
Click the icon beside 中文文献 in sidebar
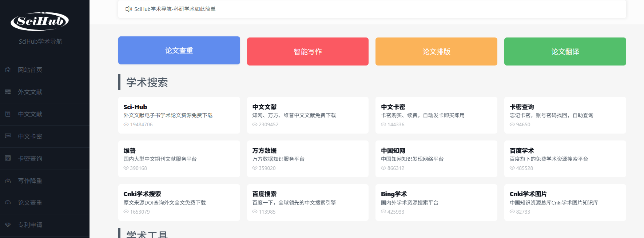(x=8, y=114)
